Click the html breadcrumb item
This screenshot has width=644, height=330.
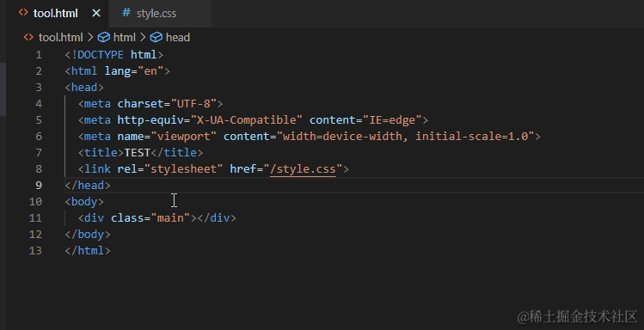(124, 37)
